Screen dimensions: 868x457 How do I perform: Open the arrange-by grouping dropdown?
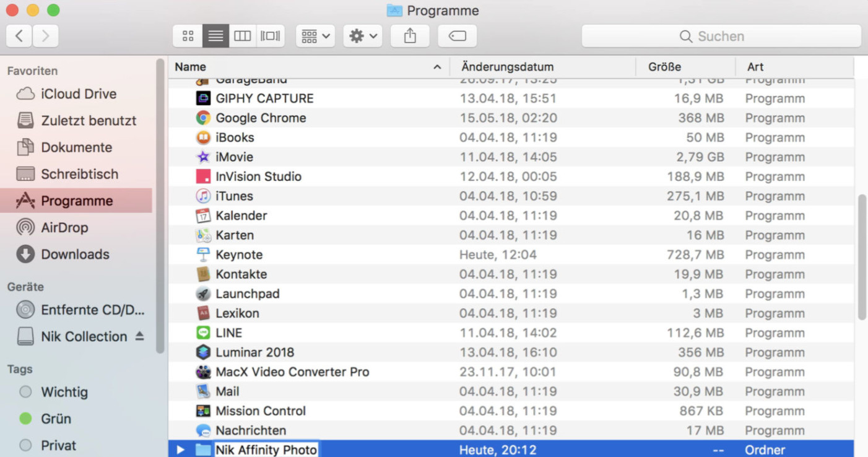point(315,36)
